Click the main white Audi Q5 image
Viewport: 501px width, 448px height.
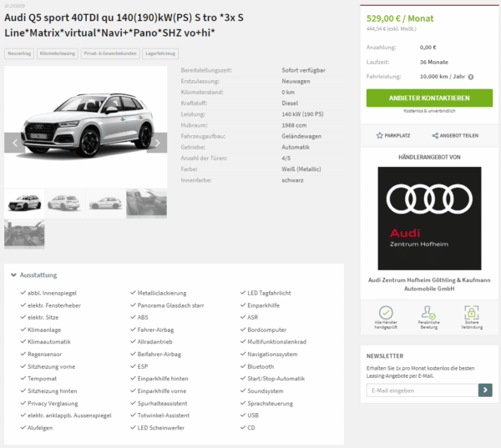click(x=86, y=127)
